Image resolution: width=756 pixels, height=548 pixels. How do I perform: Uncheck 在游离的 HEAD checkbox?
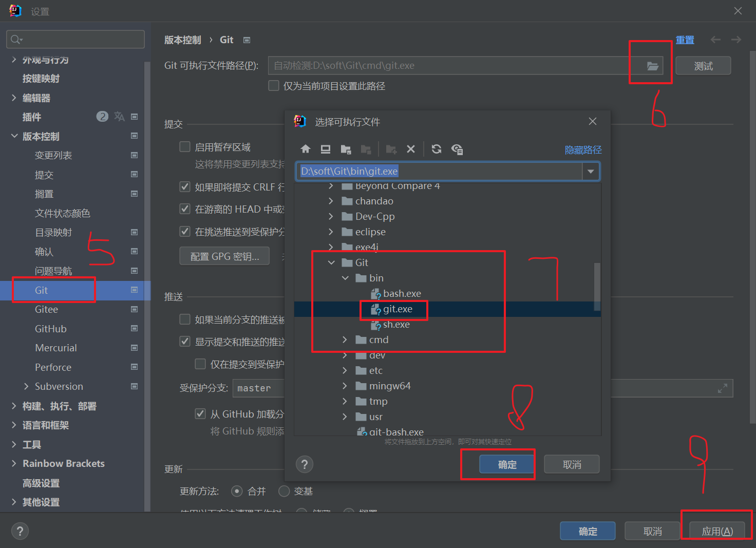click(185, 209)
